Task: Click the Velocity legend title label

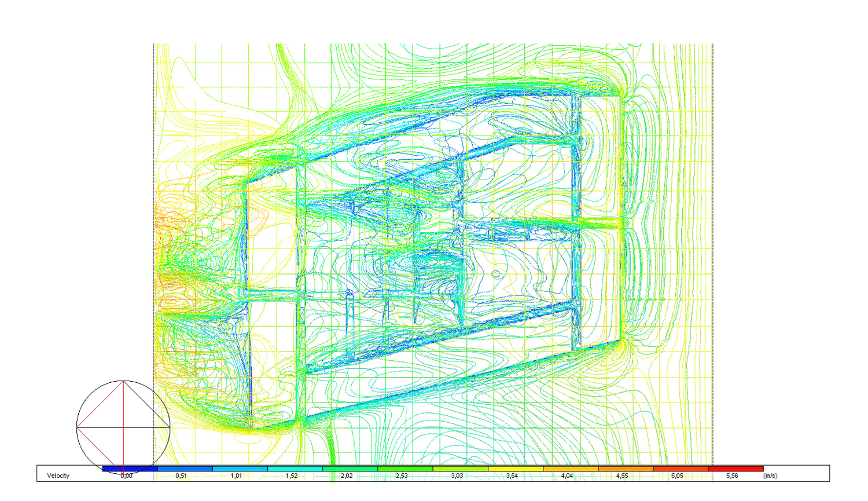Action: pyautogui.click(x=58, y=476)
